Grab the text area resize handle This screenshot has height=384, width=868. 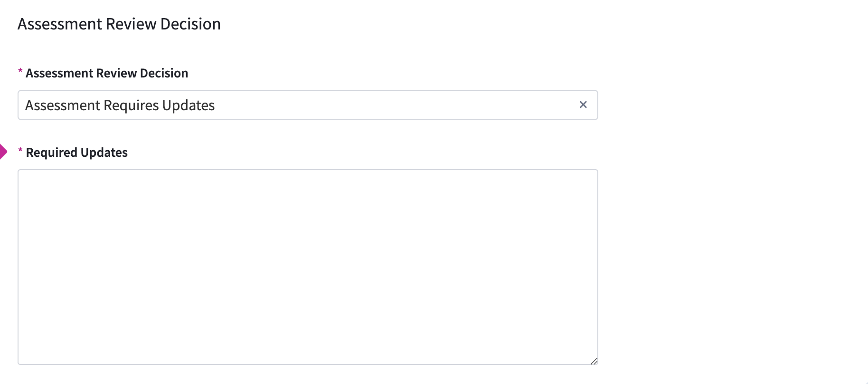(594, 361)
